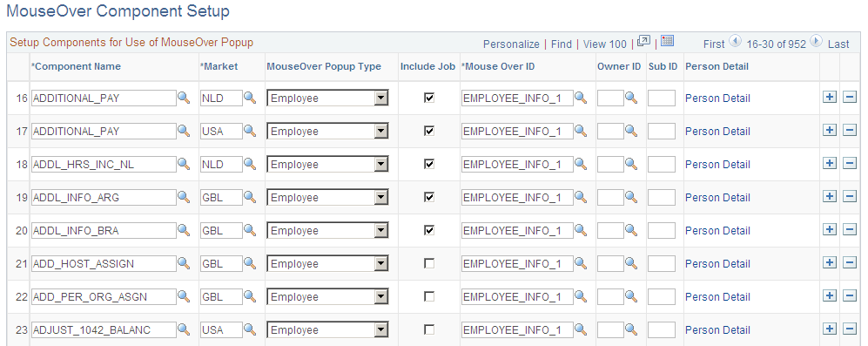Open grid in new window icon
Viewport: 868px width, 346px height.
point(643,41)
